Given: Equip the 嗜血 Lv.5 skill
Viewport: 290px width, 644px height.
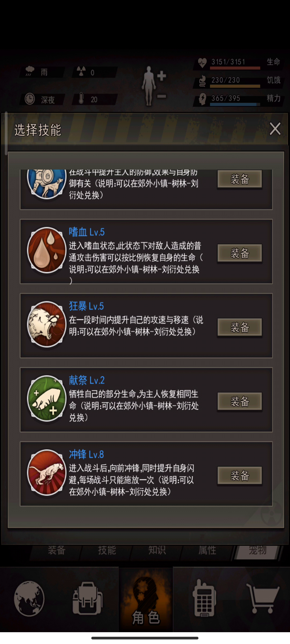Looking at the screenshot, I should [240, 253].
